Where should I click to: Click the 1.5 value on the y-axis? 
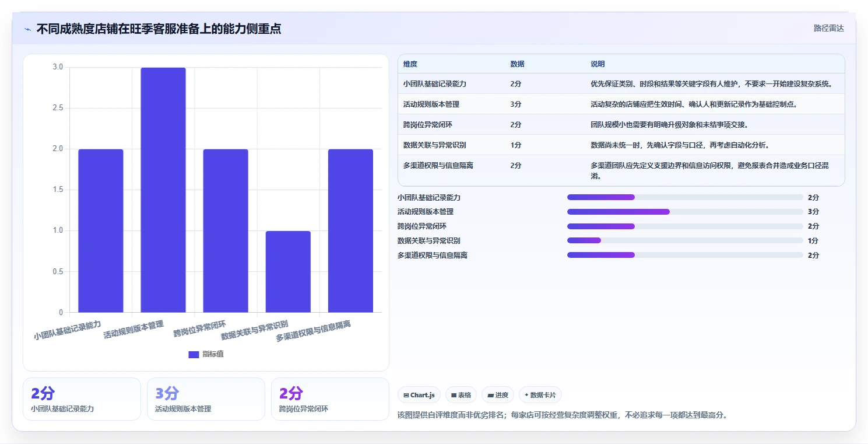coord(58,190)
